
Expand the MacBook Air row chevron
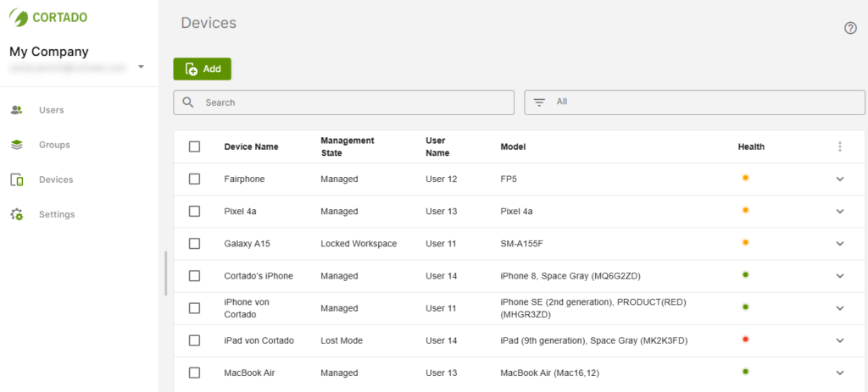pyautogui.click(x=839, y=373)
